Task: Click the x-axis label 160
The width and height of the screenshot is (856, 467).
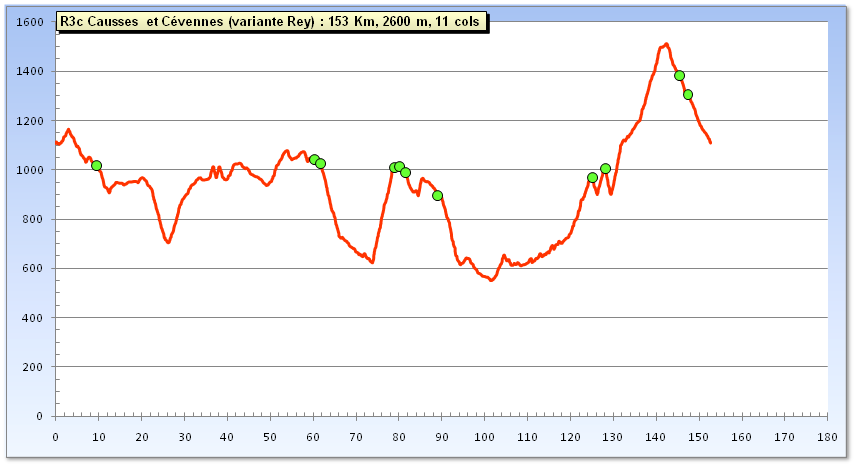Action: coord(741,437)
